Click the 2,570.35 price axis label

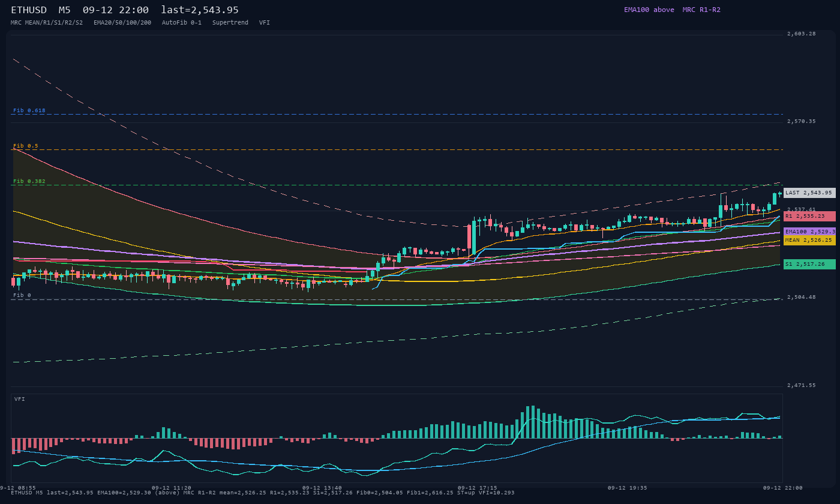802,121
